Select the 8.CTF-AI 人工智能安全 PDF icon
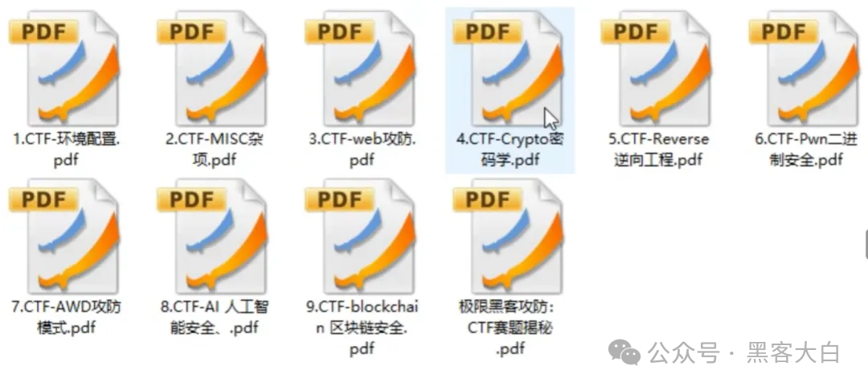The height and width of the screenshot is (387, 868). point(213,238)
